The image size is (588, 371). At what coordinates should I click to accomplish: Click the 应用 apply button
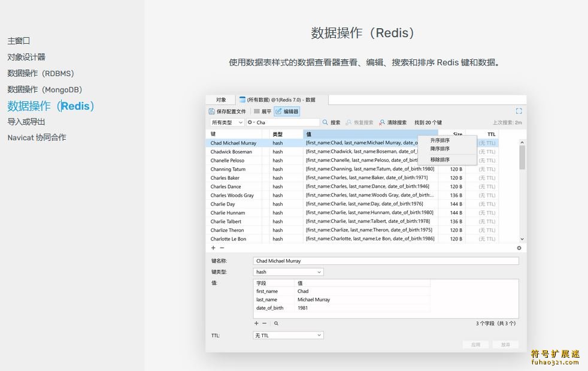tap(475, 345)
